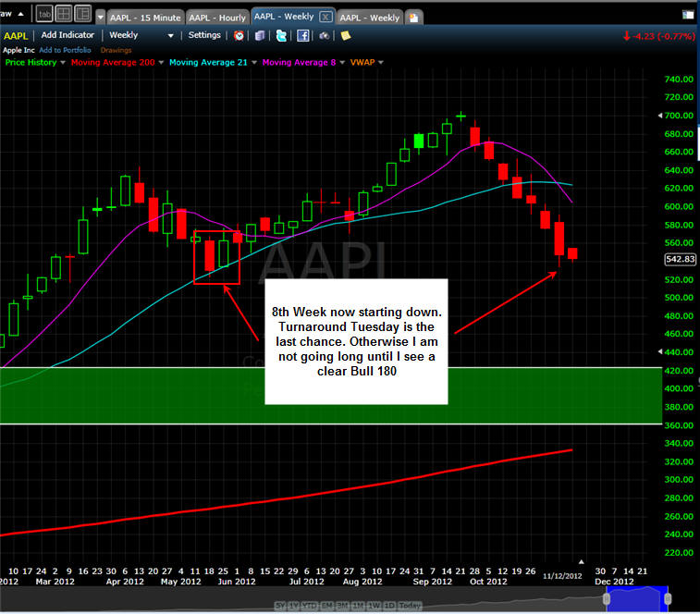Select the 1Y range button

click(293, 606)
